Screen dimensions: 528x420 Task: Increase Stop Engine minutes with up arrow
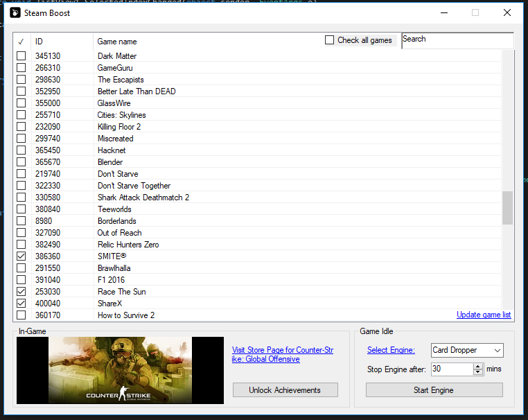tap(478, 367)
